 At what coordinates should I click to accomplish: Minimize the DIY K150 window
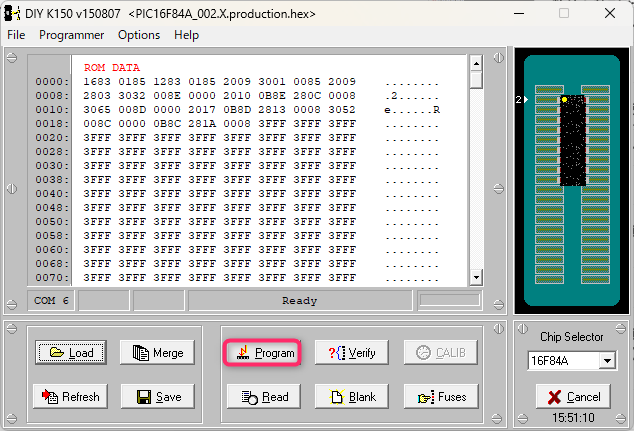[519, 13]
